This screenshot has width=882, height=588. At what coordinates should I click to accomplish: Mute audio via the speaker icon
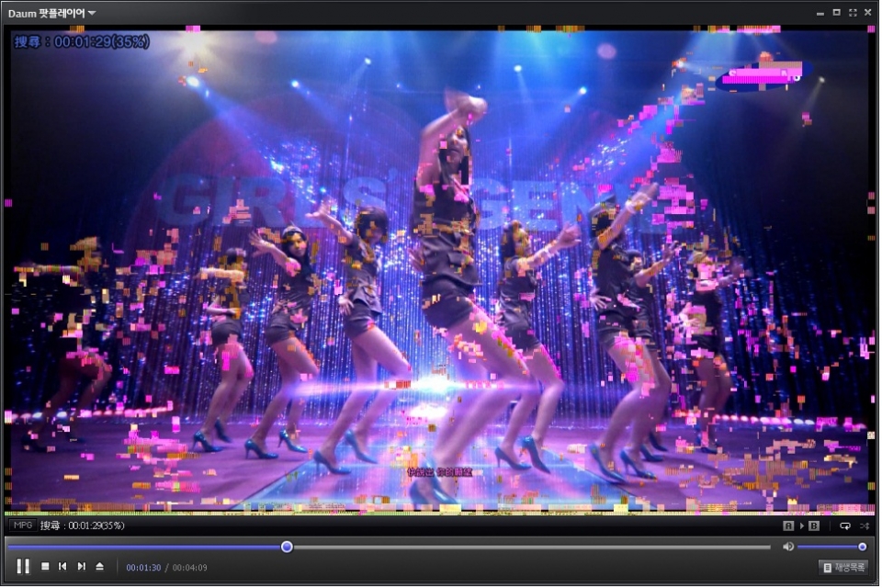[x=787, y=547]
